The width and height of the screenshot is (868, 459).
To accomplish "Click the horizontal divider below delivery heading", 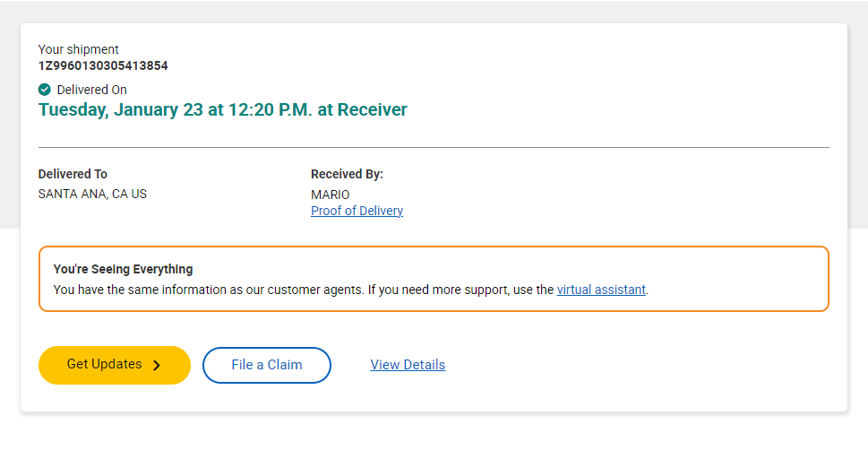I will [434, 147].
